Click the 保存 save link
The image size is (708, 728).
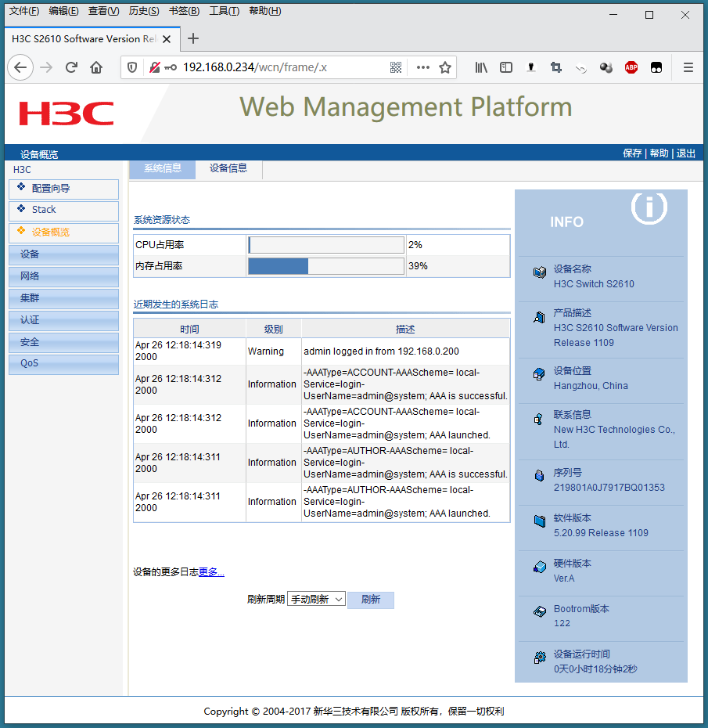tap(632, 153)
